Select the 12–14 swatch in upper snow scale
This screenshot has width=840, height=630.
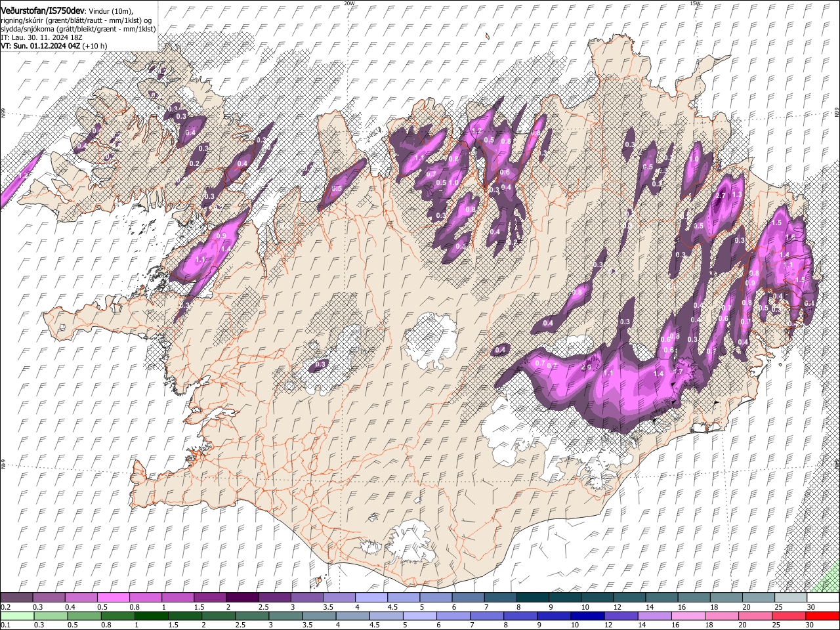629,597
